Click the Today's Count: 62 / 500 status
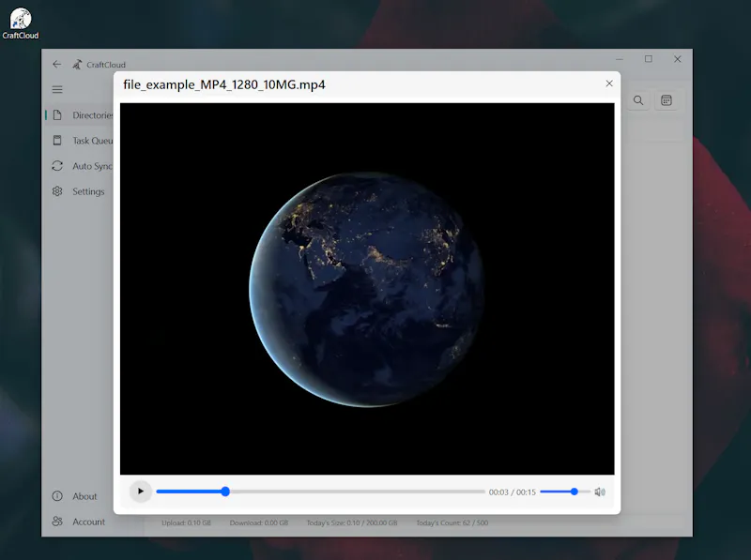This screenshot has height=560, width=751. click(452, 522)
